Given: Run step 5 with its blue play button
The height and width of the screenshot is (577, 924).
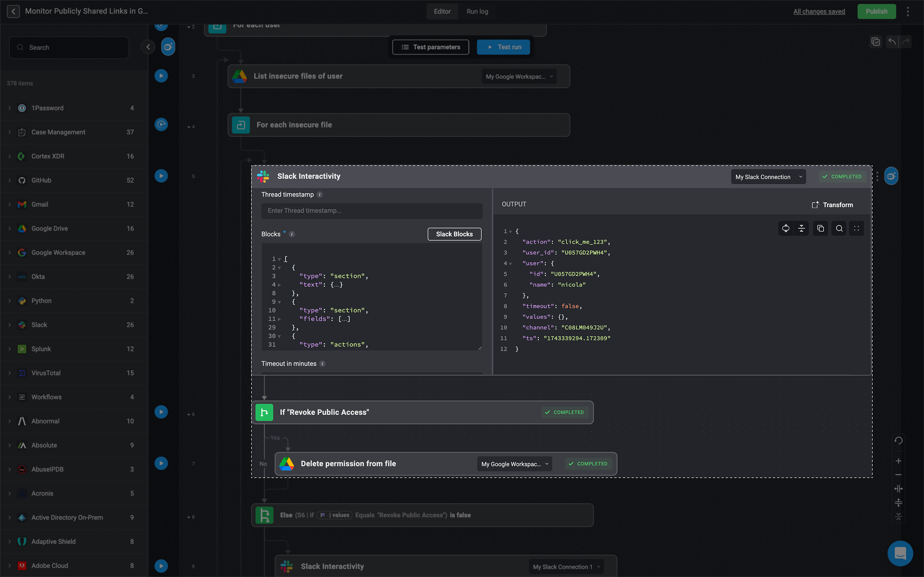Looking at the screenshot, I should pyautogui.click(x=161, y=176).
